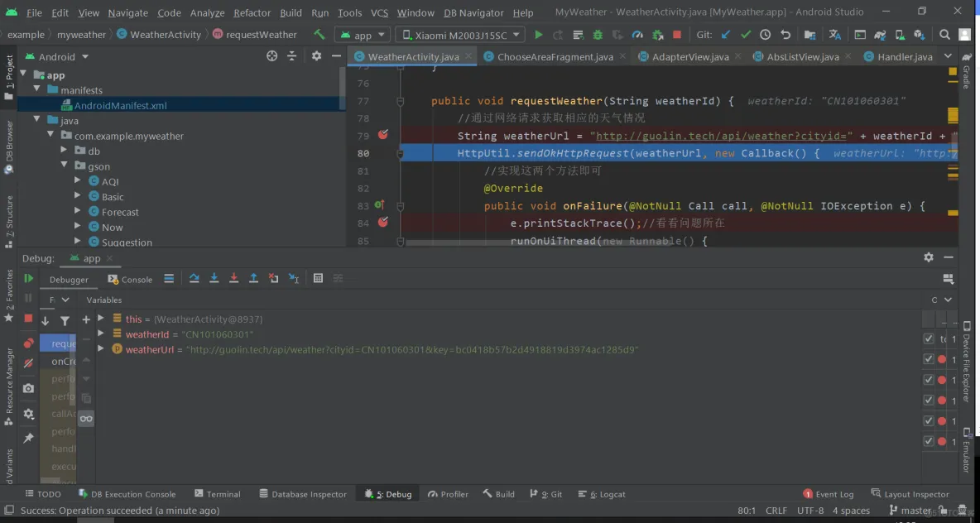Click the Git Update Project arrow
Viewport: 980px width, 523px height.
[x=726, y=35]
